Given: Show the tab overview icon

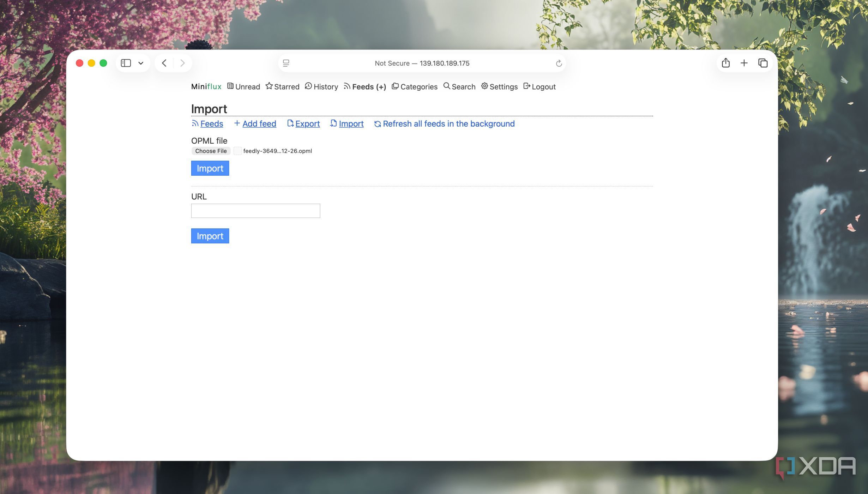Looking at the screenshot, I should 762,63.
